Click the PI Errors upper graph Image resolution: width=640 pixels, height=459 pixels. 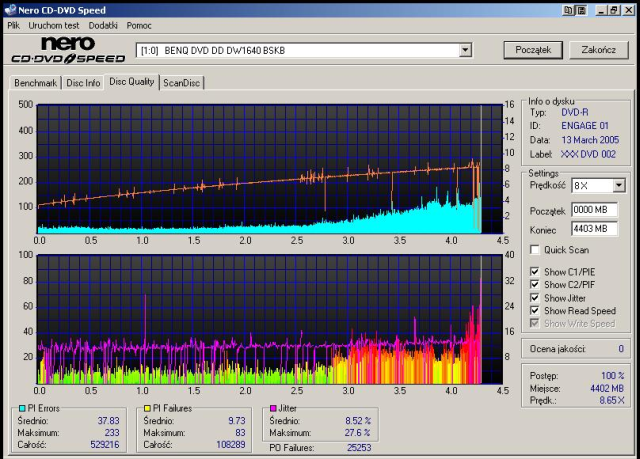(269, 169)
